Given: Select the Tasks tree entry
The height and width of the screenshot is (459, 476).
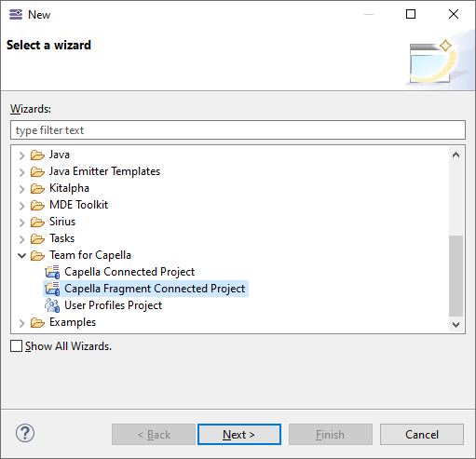Looking at the screenshot, I should (x=62, y=238).
